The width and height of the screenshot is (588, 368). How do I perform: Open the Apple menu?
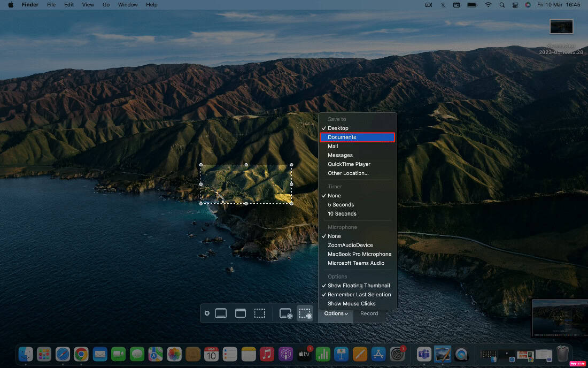(x=11, y=5)
